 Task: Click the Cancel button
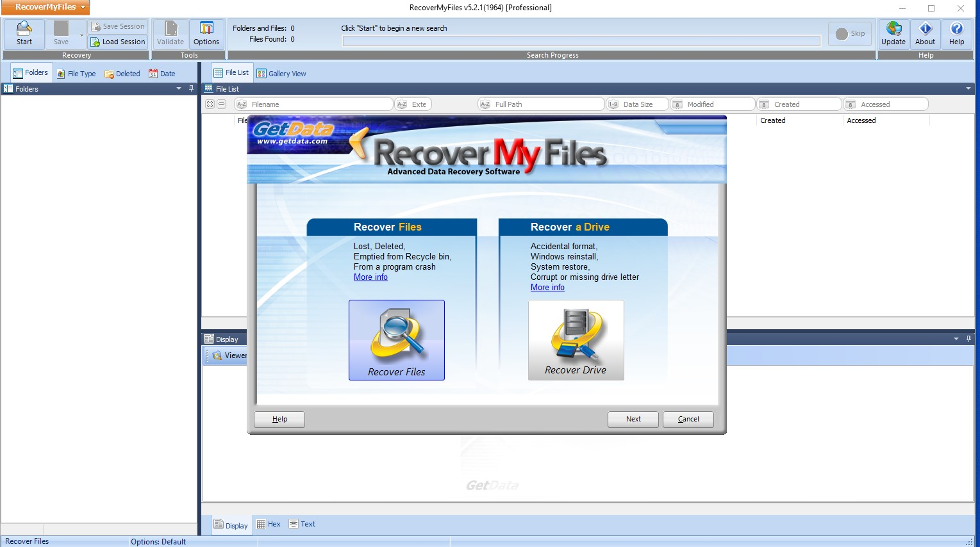tap(688, 419)
